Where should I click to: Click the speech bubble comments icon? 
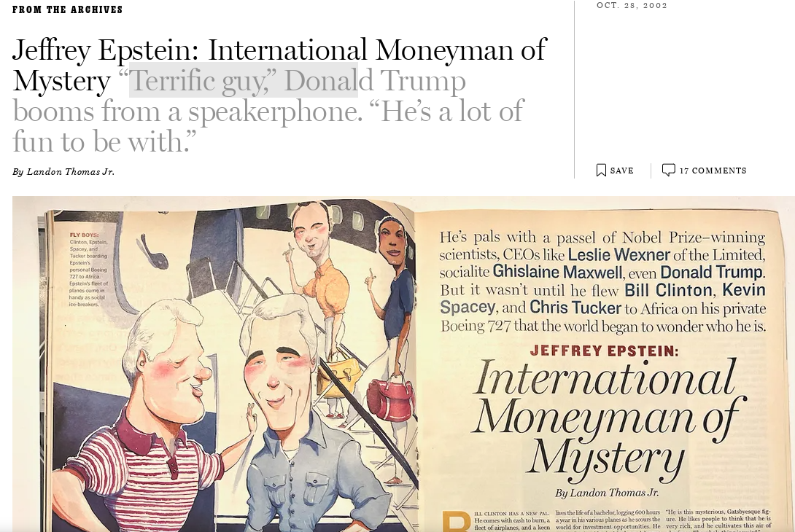pyautogui.click(x=668, y=170)
